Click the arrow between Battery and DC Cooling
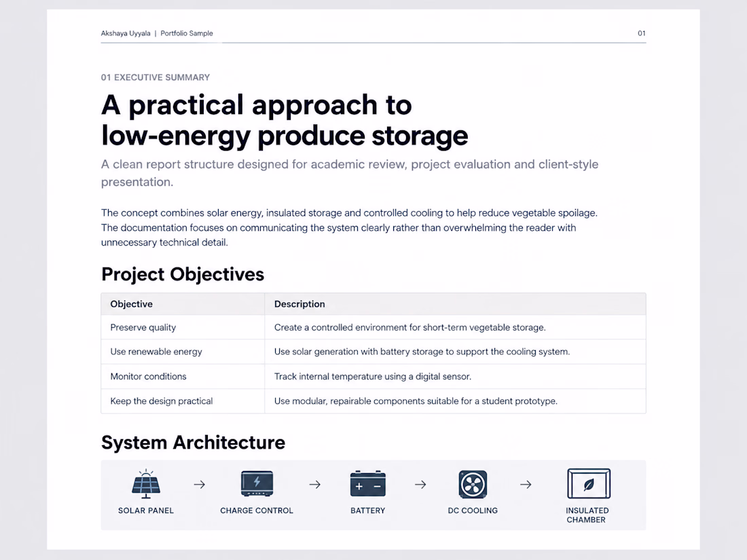This screenshot has height=560, width=747. (420, 484)
